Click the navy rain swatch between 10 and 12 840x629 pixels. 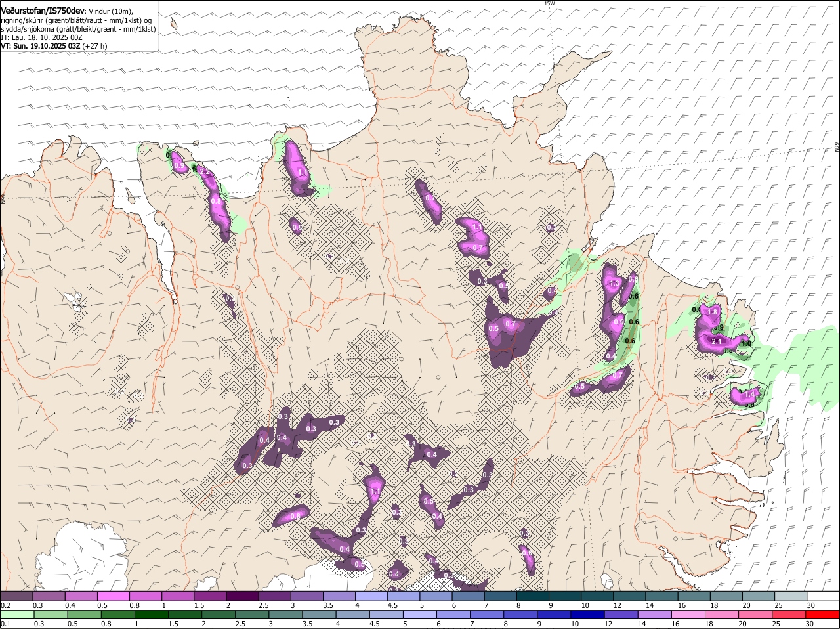coord(587,615)
